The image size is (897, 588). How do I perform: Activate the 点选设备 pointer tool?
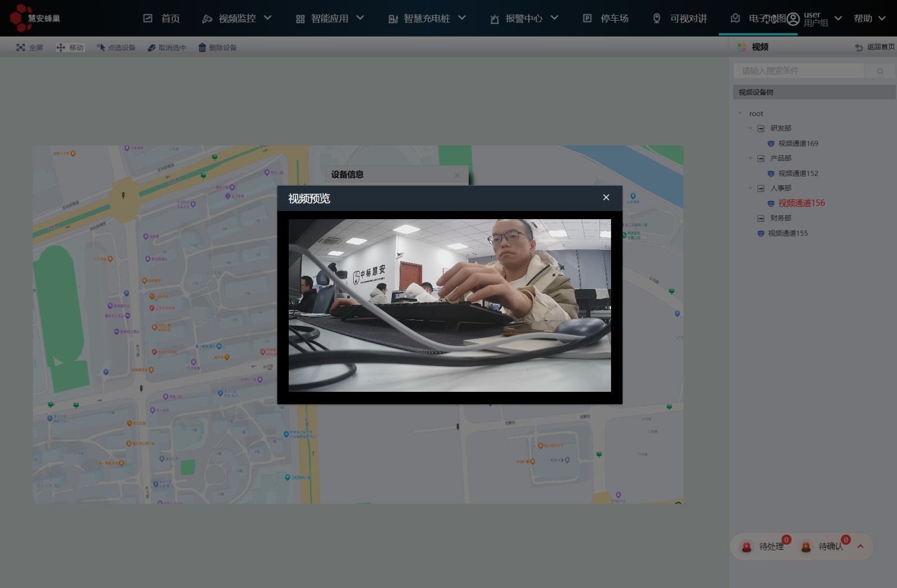pyautogui.click(x=101, y=48)
